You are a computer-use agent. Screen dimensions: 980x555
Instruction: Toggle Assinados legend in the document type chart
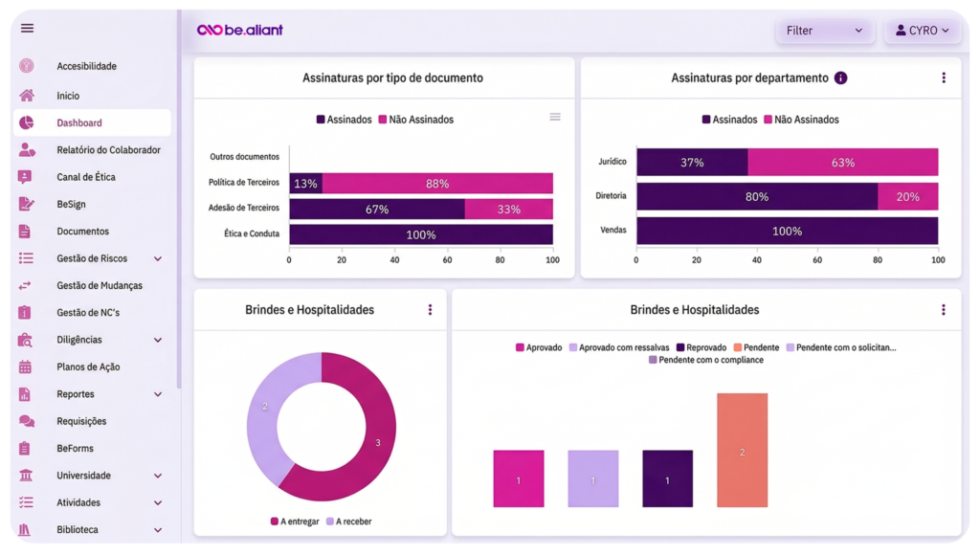344,120
